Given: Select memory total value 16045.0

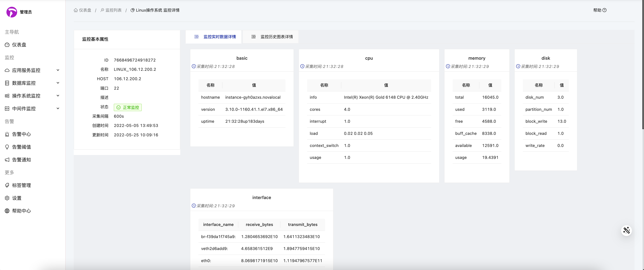Looking at the screenshot, I should (490, 97).
